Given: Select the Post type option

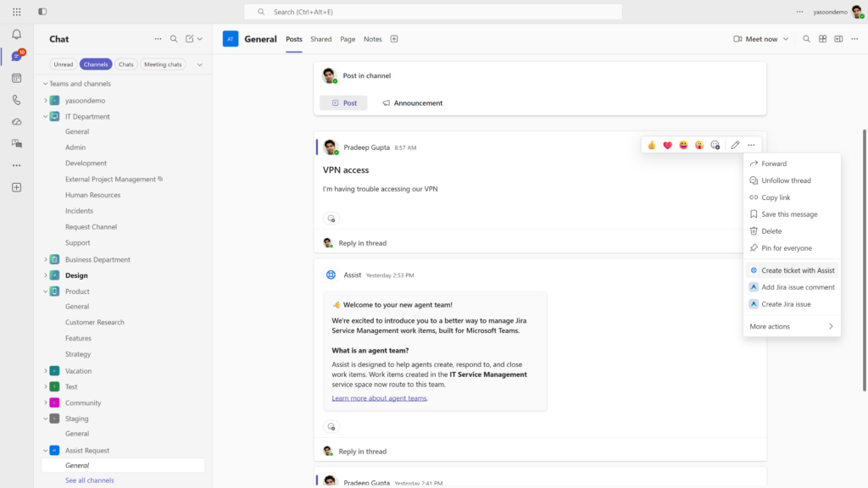Looking at the screenshot, I should click(x=343, y=103).
